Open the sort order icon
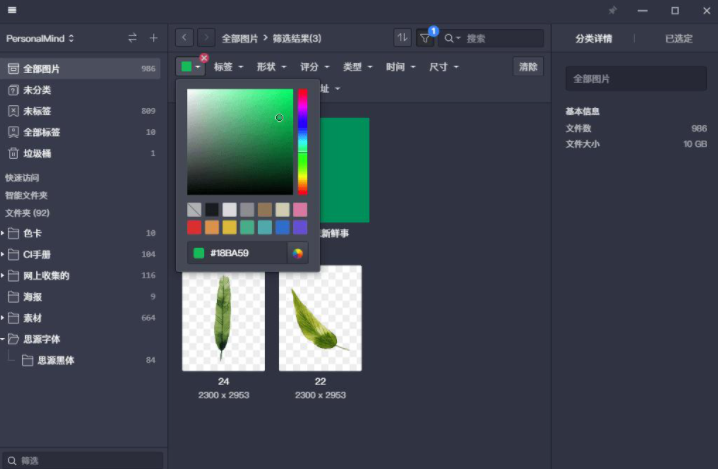 pyautogui.click(x=403, y=38)
